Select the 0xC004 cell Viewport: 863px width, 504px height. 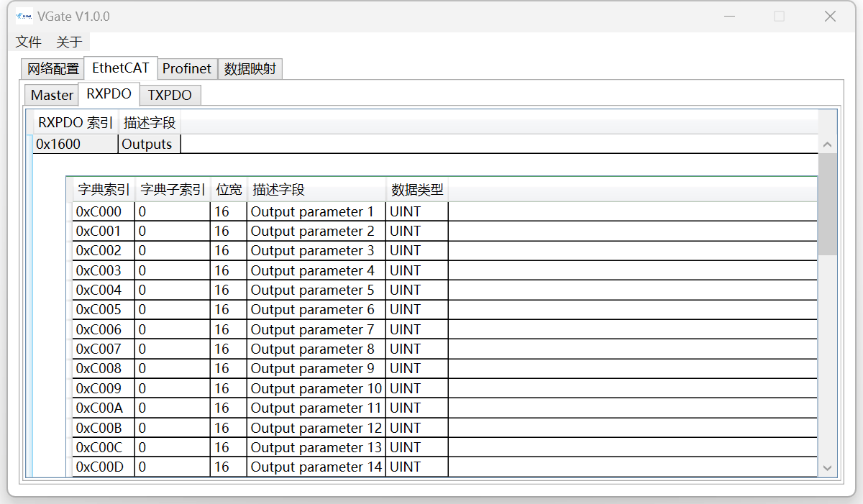[x=104, y=290]
